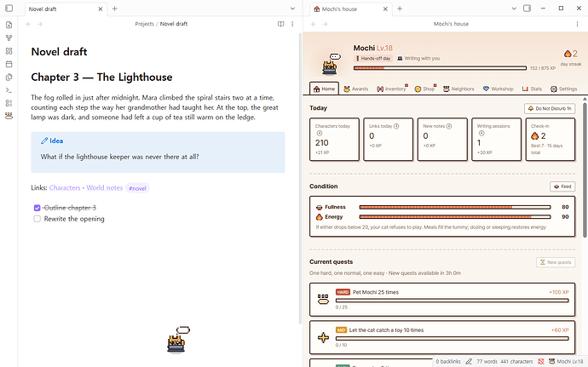
Task: Click the Writing sessions info icon
Action: (481, 133)
